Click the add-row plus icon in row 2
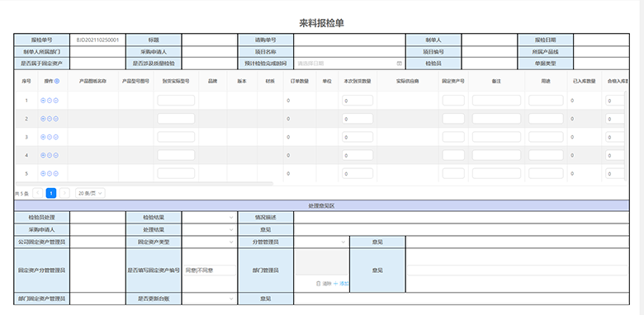 43,119
